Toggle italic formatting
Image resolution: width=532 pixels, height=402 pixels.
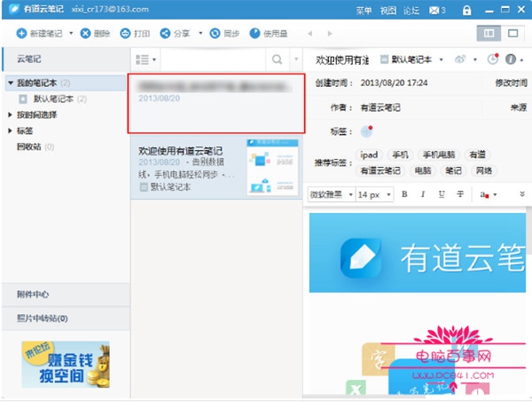click(423, 194)
